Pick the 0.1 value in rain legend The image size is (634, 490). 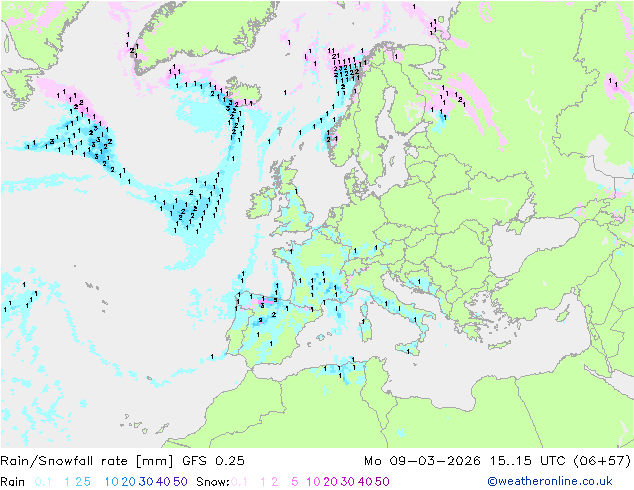pos(43,482)
